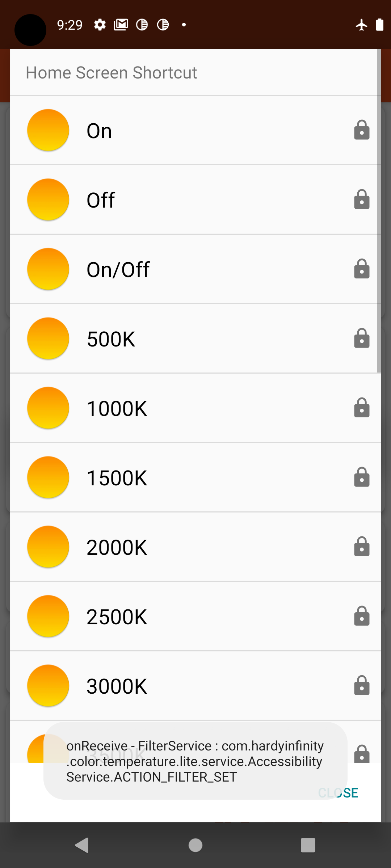Tap the orange circle icon for 2000K
This screenshot has height=868, width=391.
click(48, 547)
